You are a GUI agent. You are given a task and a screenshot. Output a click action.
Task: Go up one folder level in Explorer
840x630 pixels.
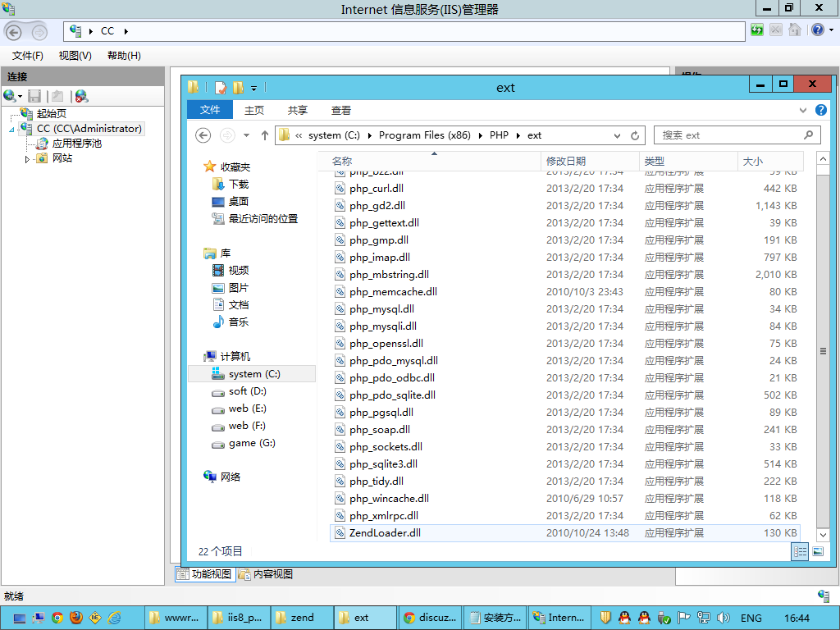(265, 135)
